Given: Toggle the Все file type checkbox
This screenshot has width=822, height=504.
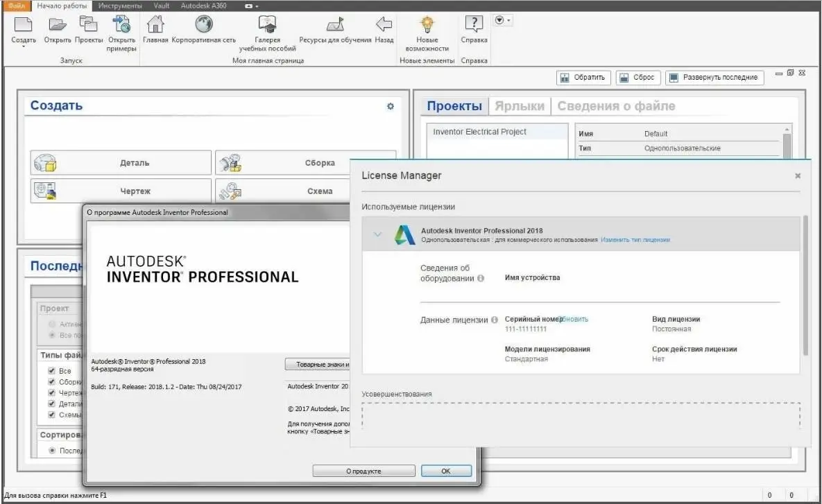Looking at the screenshot, I should tap(51, 370).
